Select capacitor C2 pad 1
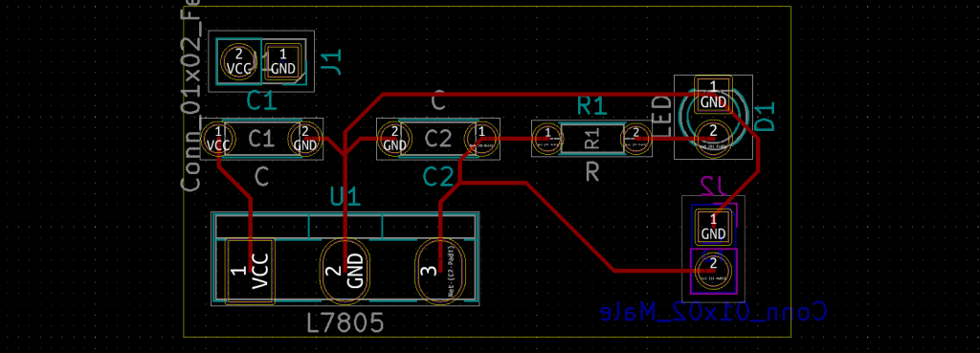This screenshot has height=353, width=980. tap(481, 139)
